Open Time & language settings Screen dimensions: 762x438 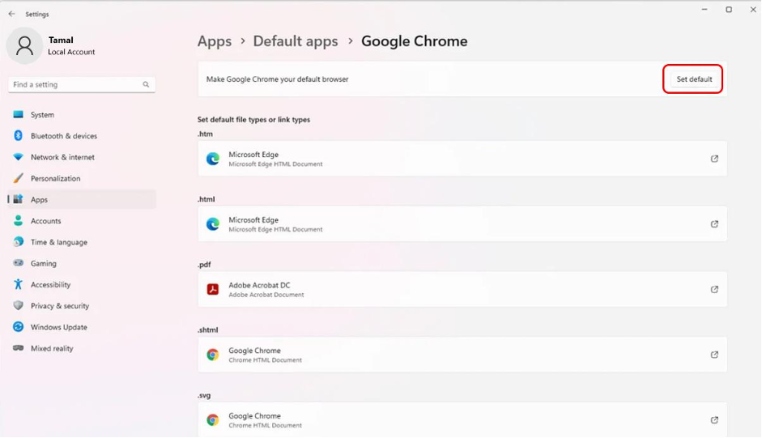tap(58, 242)
